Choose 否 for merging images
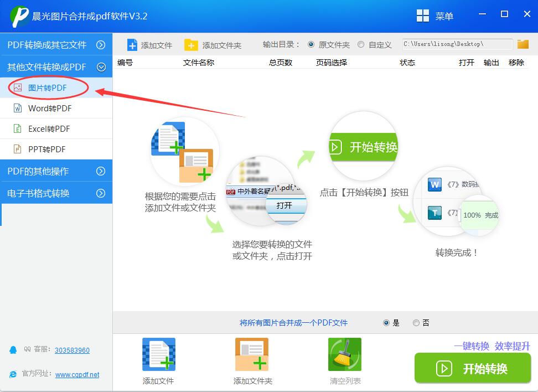The image size is (538, 392). pyautogui.click(x=416, y=323)
